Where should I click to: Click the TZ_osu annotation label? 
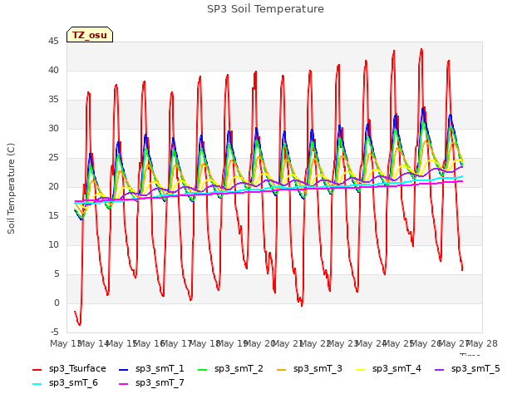90,35
